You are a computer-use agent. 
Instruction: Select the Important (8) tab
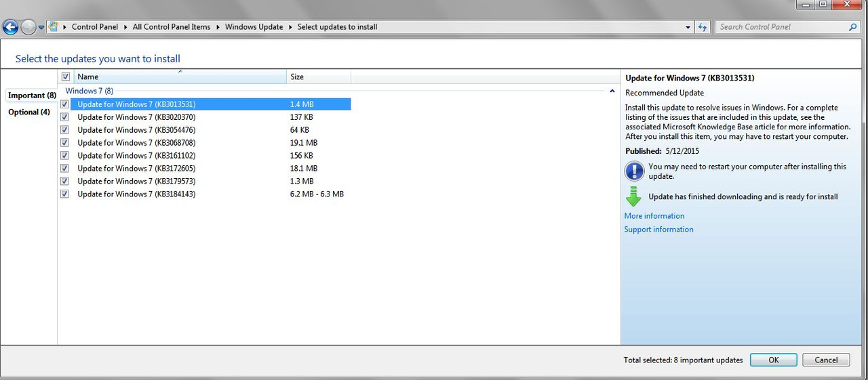click(x=32, y=96)
